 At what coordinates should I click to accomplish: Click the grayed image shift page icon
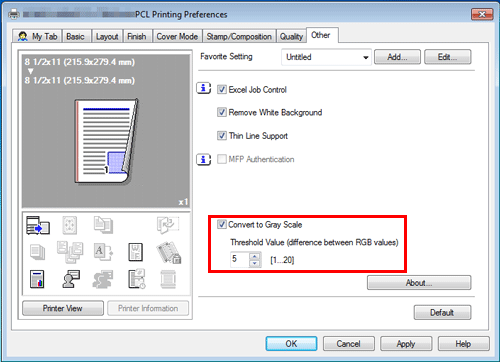point(70,225)
